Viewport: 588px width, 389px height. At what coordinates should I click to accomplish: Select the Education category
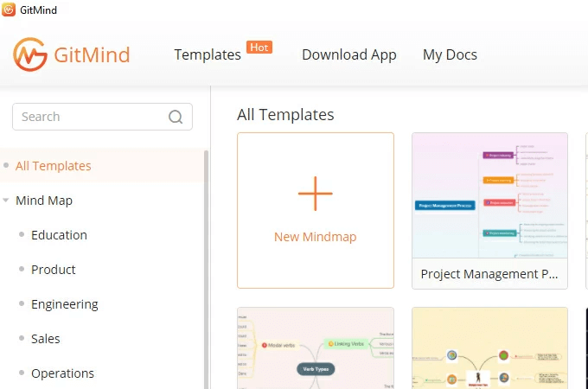tap(60, 235)
